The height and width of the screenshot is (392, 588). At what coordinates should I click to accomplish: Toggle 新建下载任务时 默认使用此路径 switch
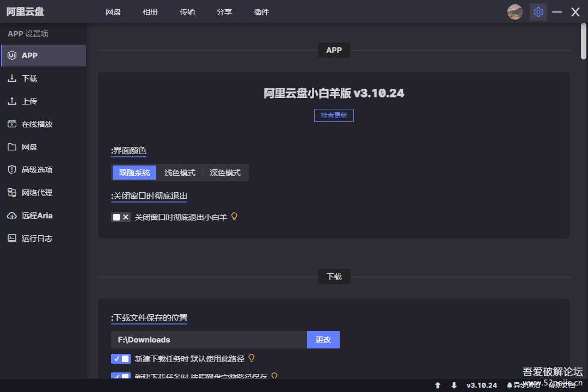[x=121, y=359]
